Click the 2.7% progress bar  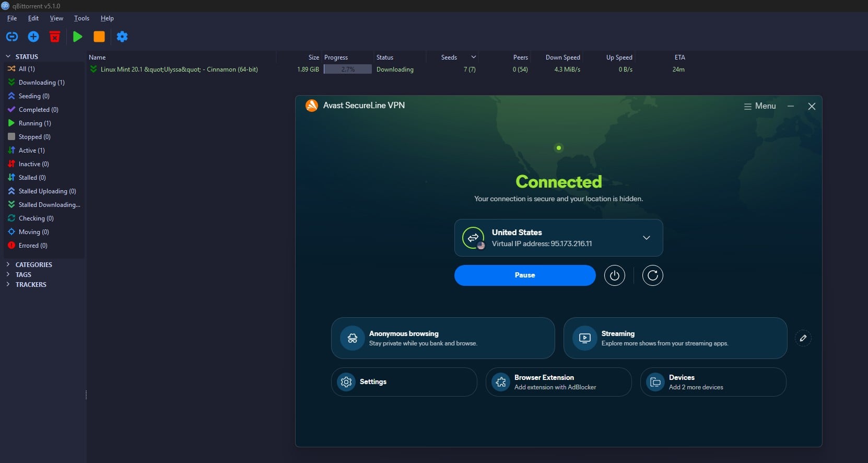pos(348,70)
